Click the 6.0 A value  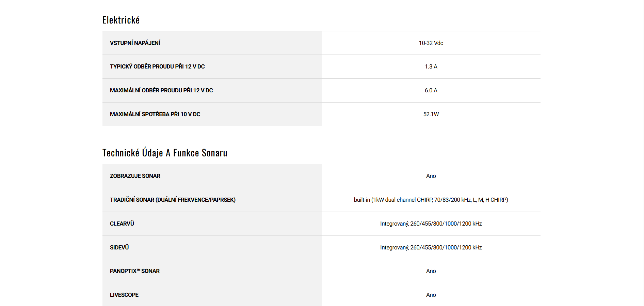431,91
